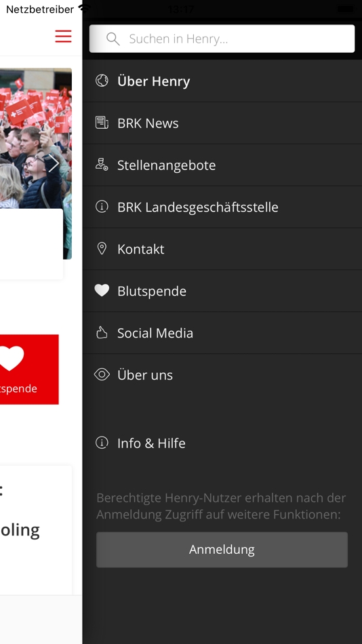Click the search magnifier icon
The height and width of the screenshot is (644, 362).
point(113,39)
